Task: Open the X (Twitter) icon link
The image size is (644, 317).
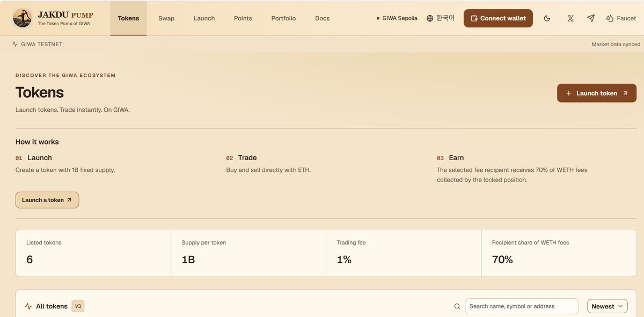Action: [x=570, y=18]
